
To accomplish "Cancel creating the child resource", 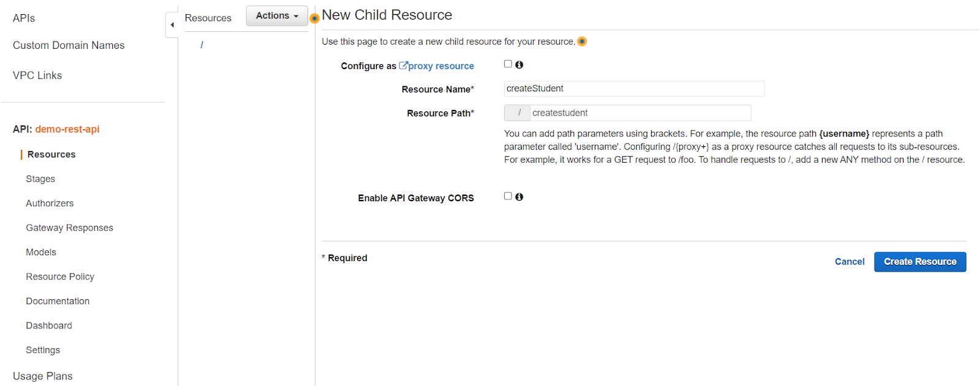I will point(849,262).
